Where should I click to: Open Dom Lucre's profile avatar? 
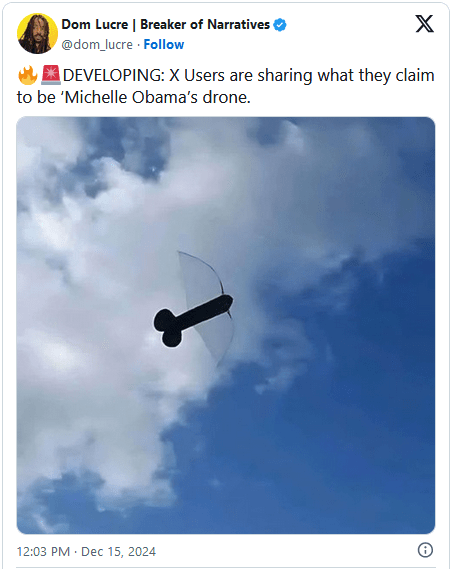point(37,33)
